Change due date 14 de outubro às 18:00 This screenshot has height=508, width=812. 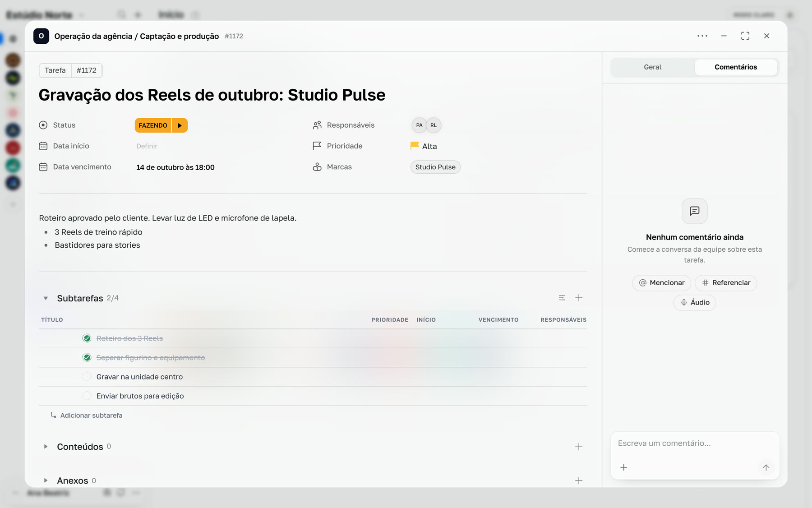[x=175, y=167]
